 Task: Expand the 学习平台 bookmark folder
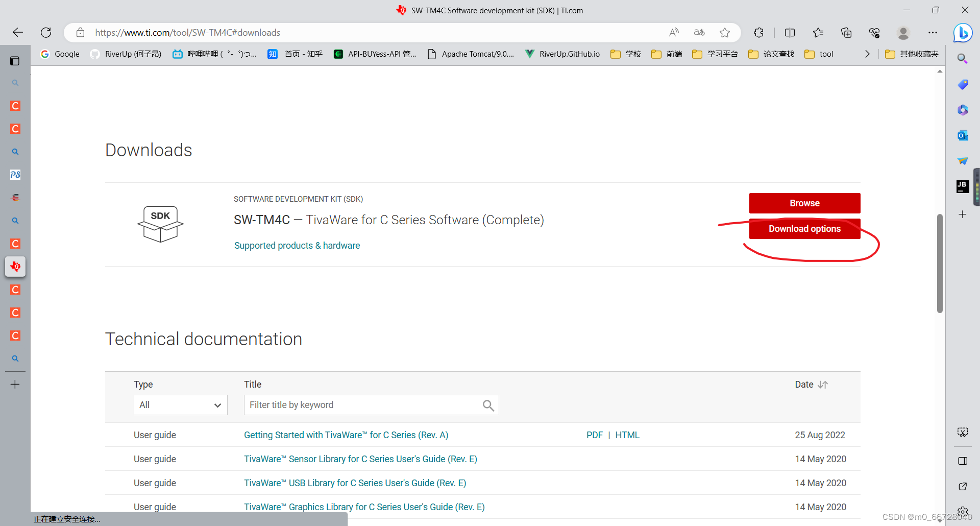tap(715, 54)
